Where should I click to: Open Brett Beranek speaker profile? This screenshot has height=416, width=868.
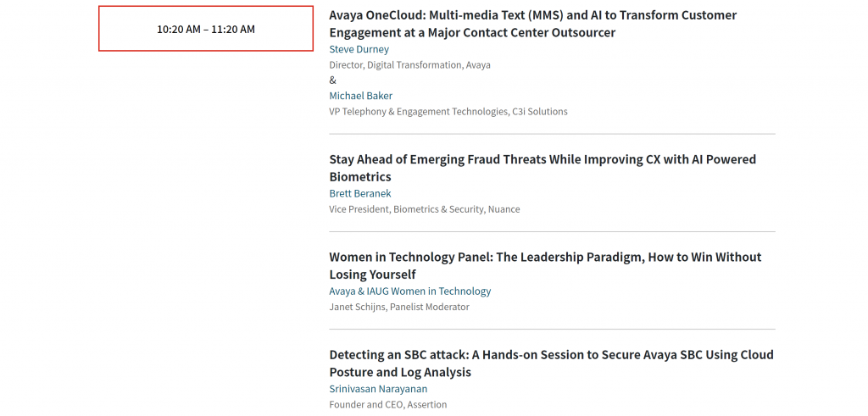tap(359, 194)
